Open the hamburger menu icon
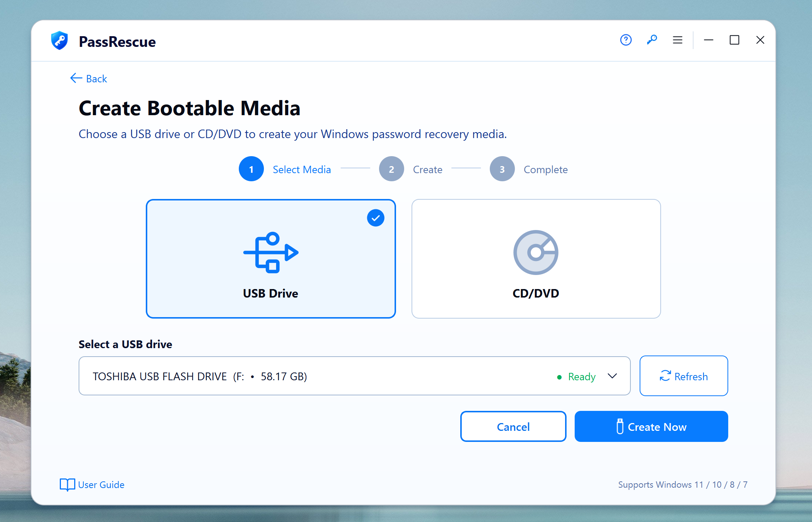The height and width of the screenshot is (522, 812). [678, 40]
